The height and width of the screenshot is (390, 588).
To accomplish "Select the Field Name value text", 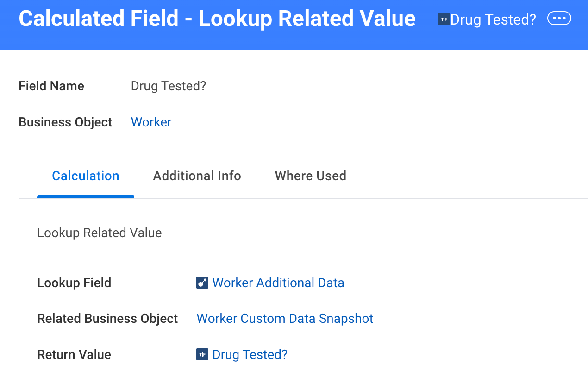I will [168, 86].
